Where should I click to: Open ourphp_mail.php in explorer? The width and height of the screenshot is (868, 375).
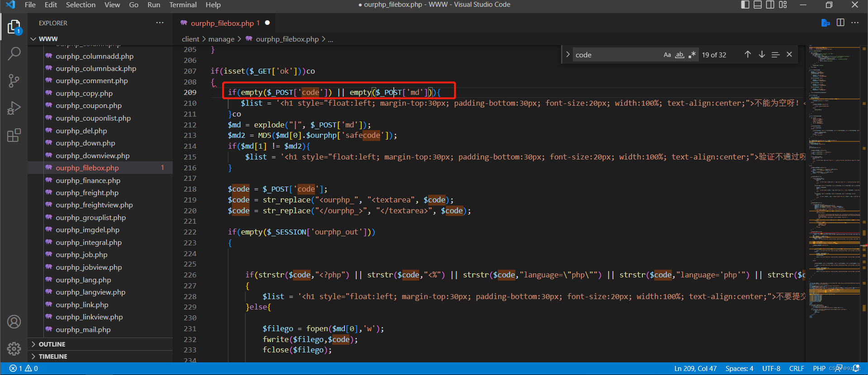(x=83, y=329)
